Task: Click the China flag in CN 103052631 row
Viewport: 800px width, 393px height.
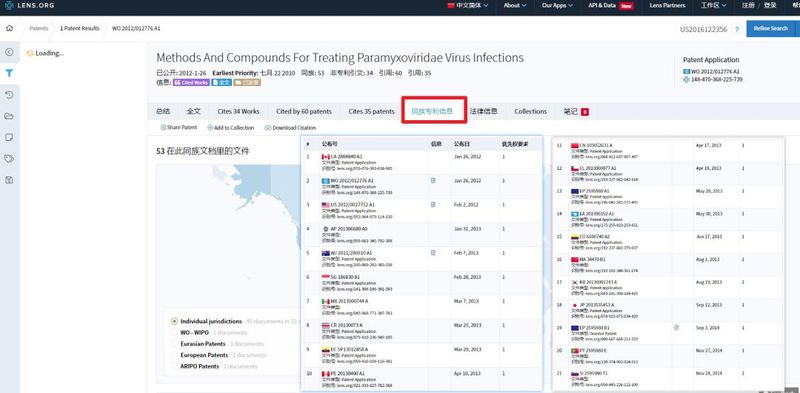Action: (x=575, y=145)
